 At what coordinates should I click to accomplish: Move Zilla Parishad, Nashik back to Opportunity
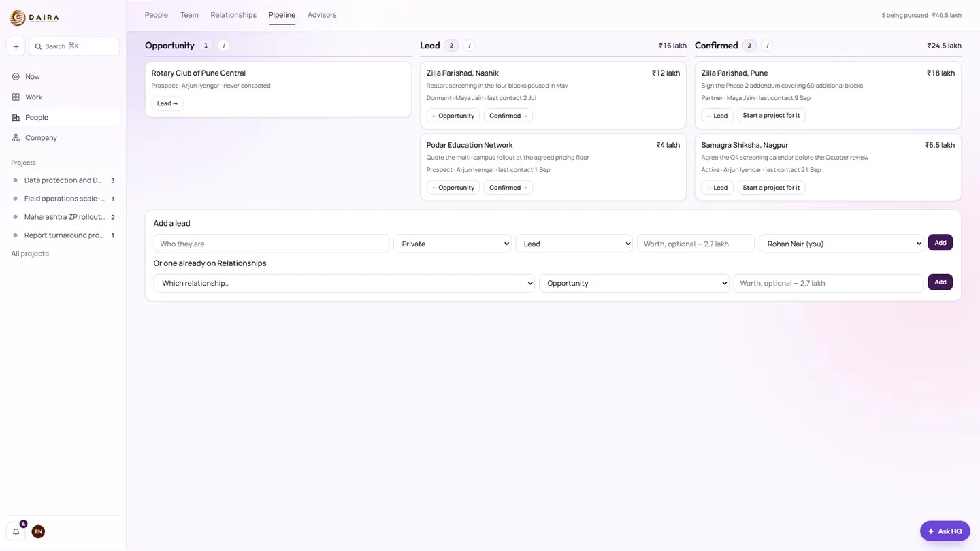click(x=453, y=116)
